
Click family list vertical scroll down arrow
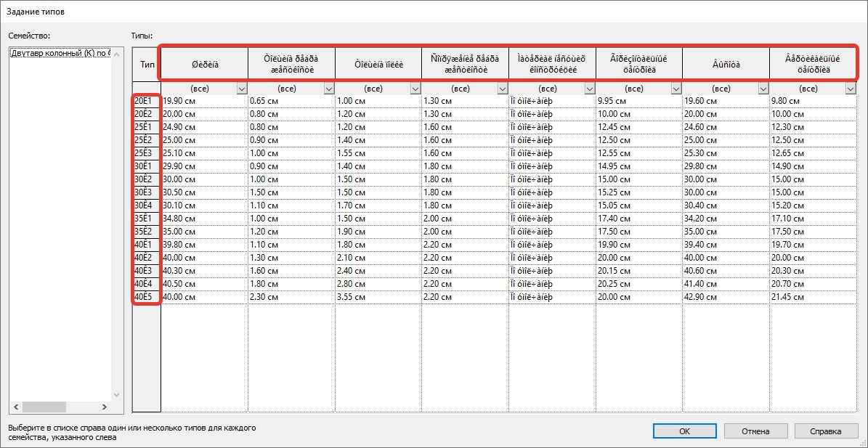(116, 395)
